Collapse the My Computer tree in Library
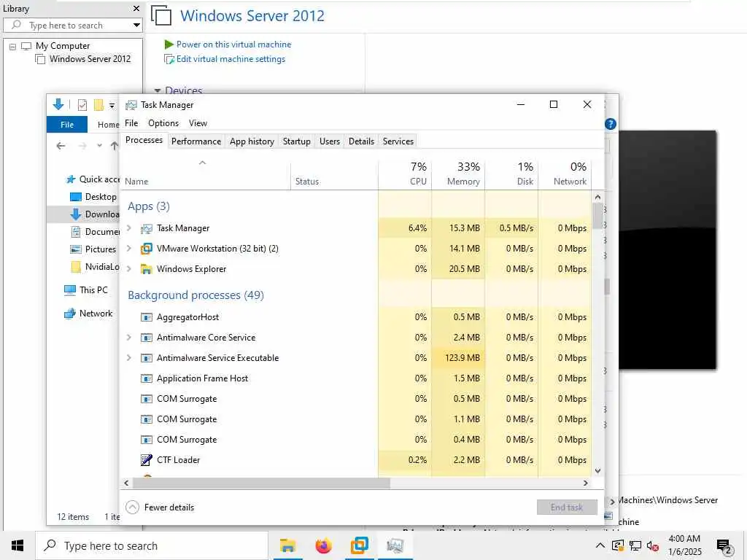 [x=13, y=47]
